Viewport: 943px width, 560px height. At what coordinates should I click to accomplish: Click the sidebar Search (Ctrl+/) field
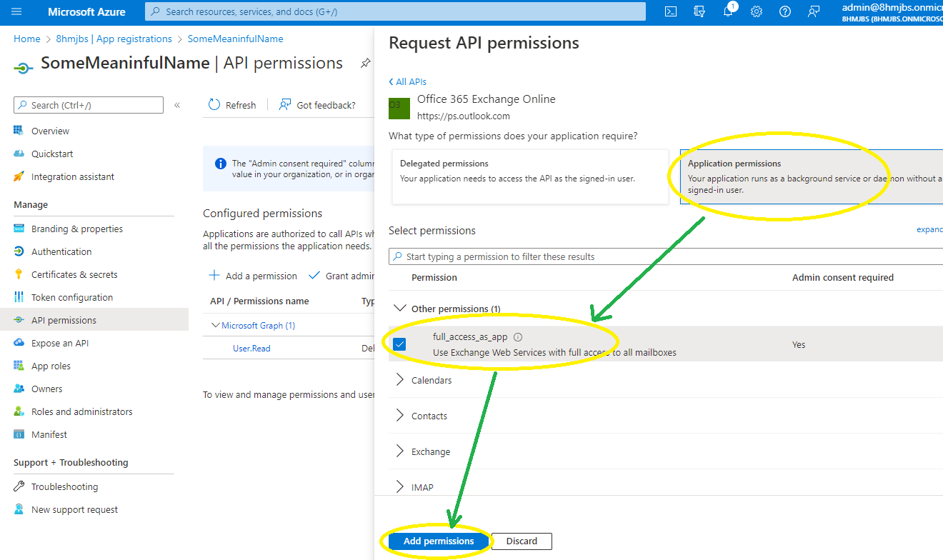[89, 105]
